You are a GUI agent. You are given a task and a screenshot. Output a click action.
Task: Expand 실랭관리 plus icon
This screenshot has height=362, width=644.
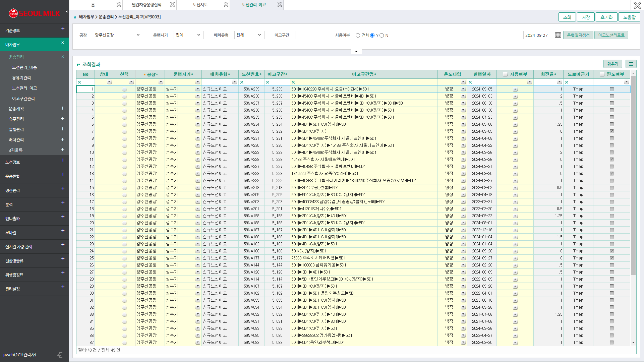(x=63, y=129)
